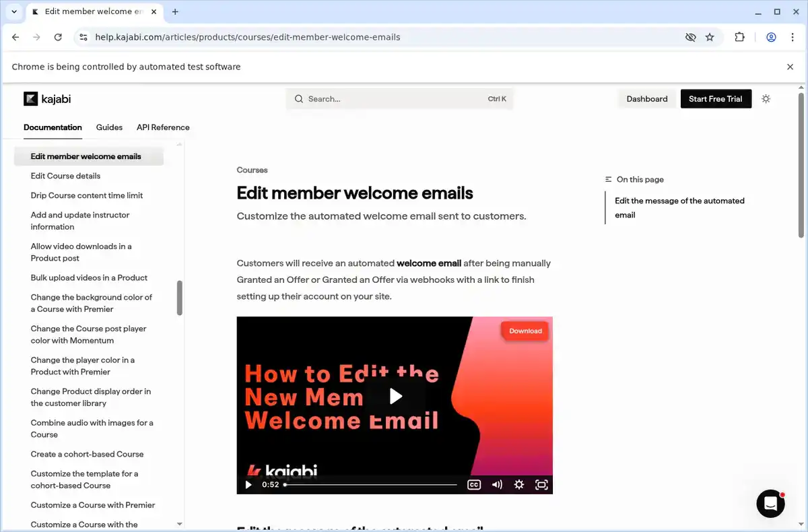
Task: Click the On this page list icon
Action: [x=609, y=179]
